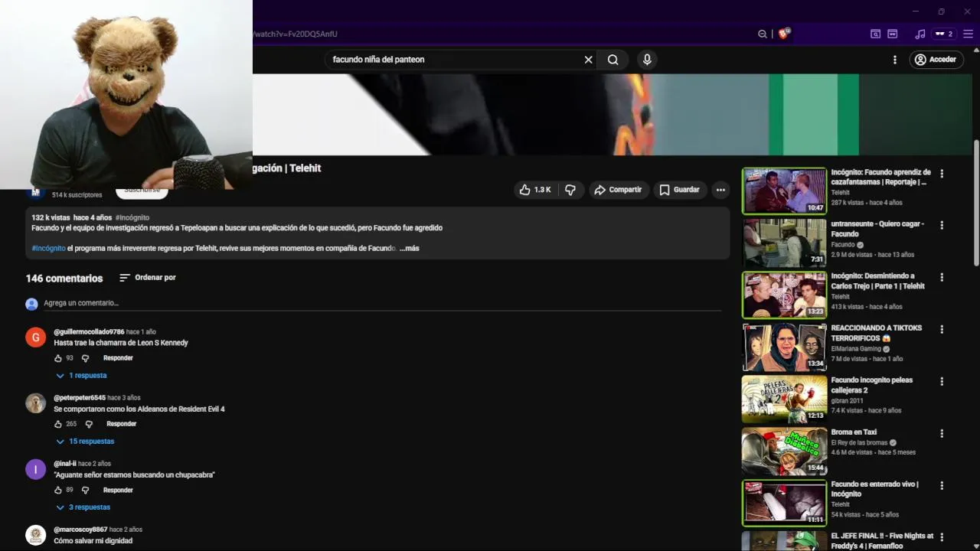This screenshot has width=980, height=551.
Task: Click the search field containing 'facundo niña del panteon'
Action: pos(456,60)
